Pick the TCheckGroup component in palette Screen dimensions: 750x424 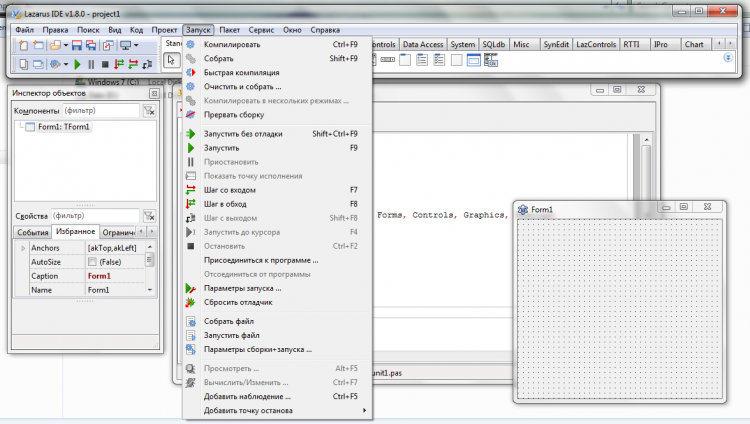439,60
